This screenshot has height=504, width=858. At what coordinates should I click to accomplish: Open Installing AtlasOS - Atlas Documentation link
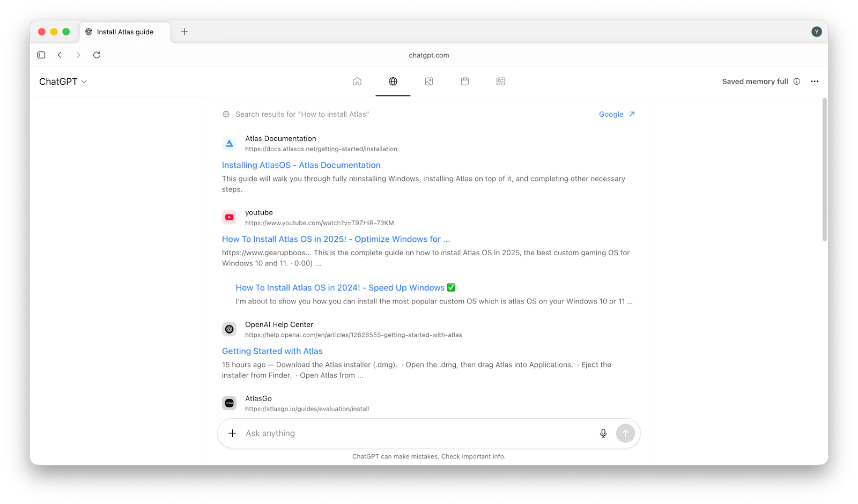301,165
